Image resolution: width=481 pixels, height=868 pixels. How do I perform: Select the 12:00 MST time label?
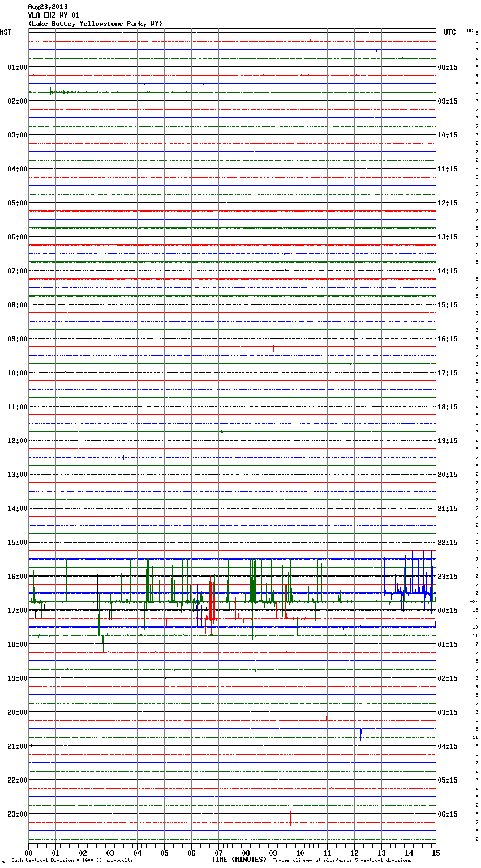click(x=18, y=441)
